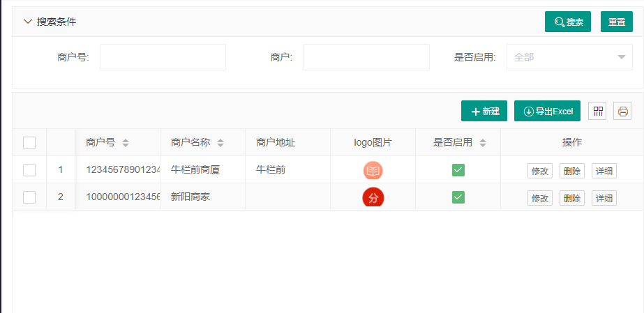Toggle select-all checkbox in table header
This screenshot has height=313, width=644.
tap(29, 143)
